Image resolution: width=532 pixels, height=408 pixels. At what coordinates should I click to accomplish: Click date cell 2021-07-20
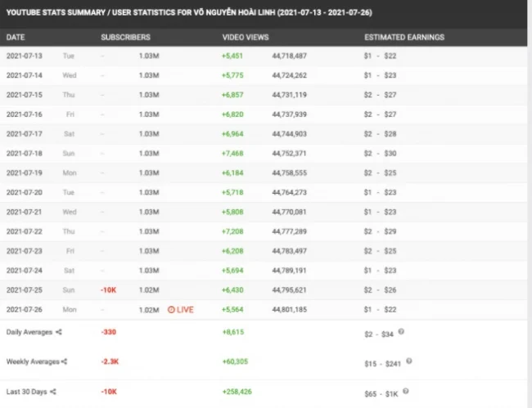(25, 192)
